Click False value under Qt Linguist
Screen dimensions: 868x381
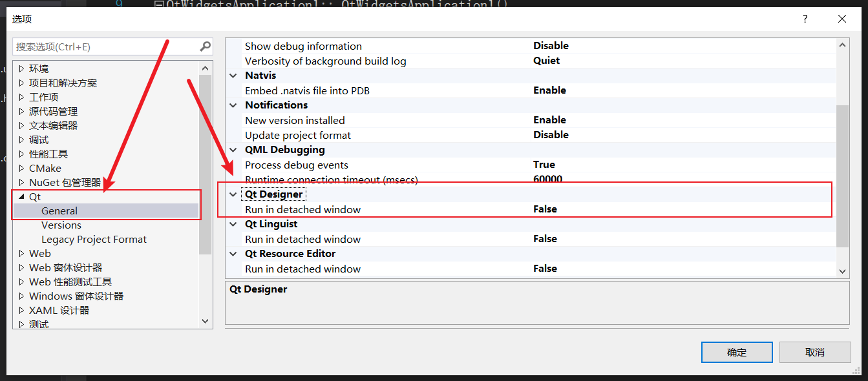pos(545,239)
